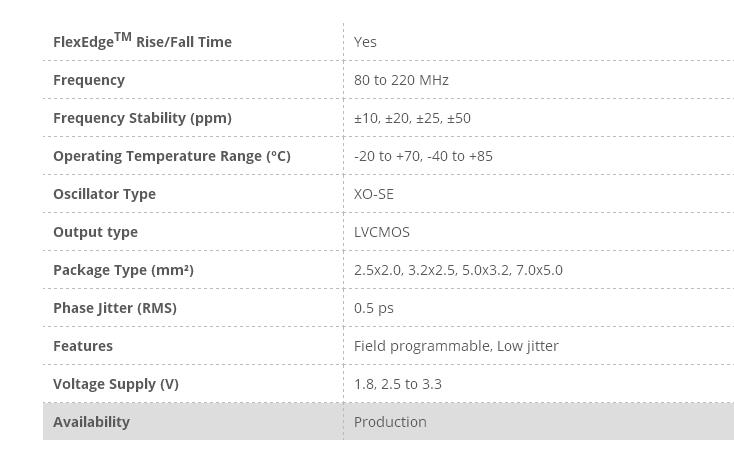Select the package sizes starting with 2.5x2.0

(458, 270)
